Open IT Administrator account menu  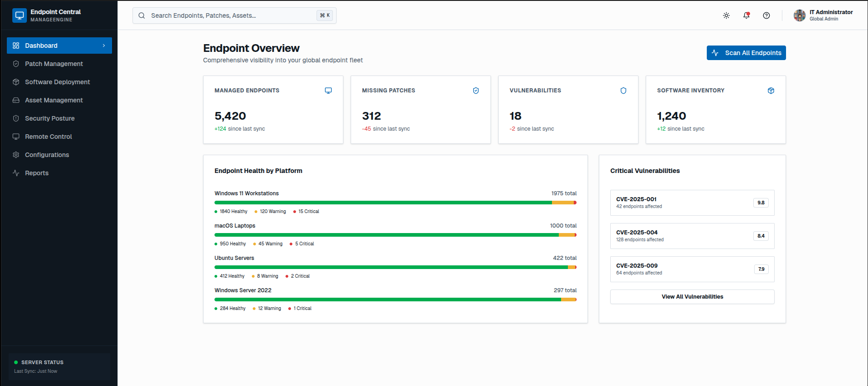pyautogui.click(x=831, y=15)
